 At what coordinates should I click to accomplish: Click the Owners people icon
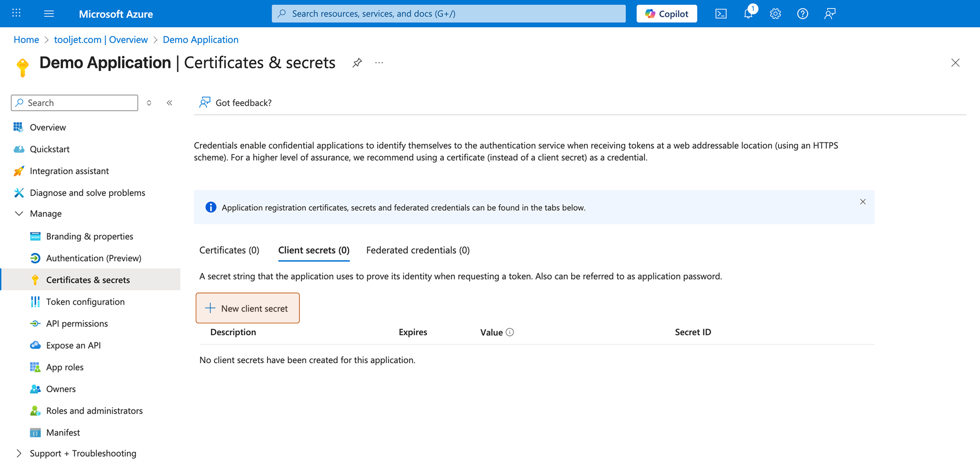(x=35, y=389)
